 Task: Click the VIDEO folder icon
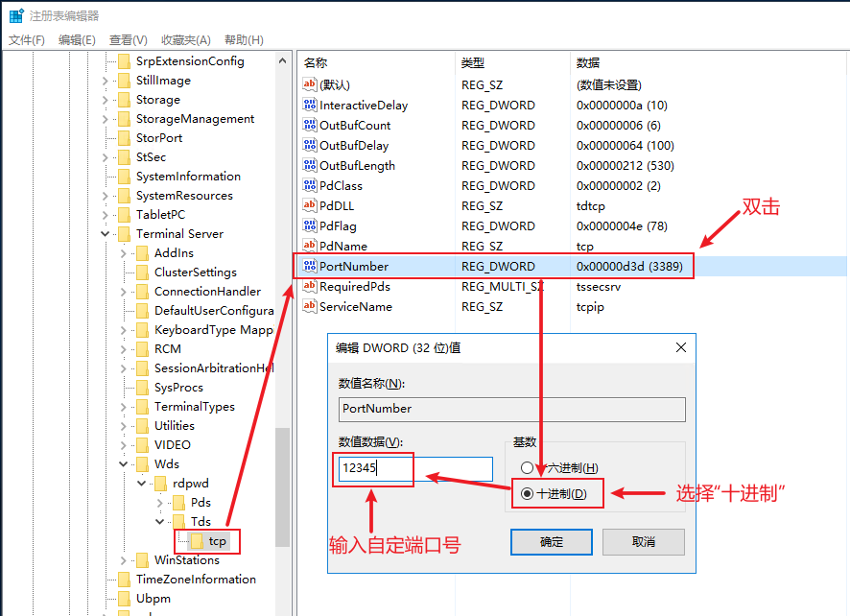pos(142,445)
